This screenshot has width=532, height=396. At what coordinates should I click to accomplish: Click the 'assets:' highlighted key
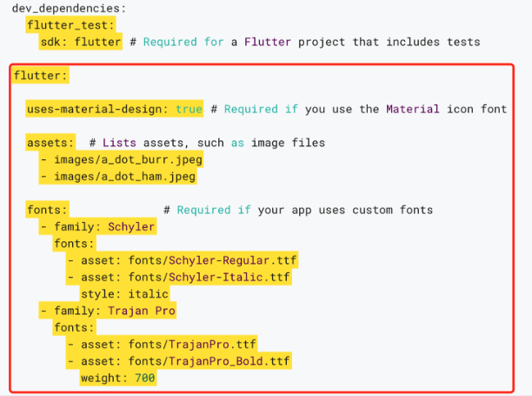pyautogui.click(x=50, y=143)
